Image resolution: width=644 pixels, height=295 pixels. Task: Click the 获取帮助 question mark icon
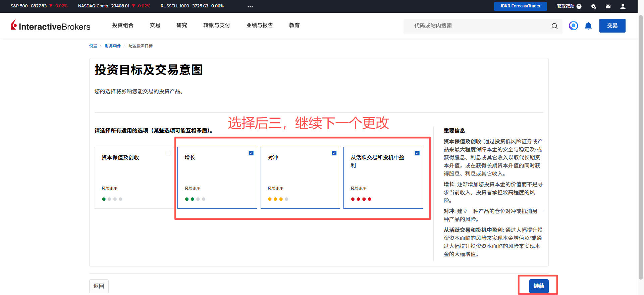(x=579, y=6)
